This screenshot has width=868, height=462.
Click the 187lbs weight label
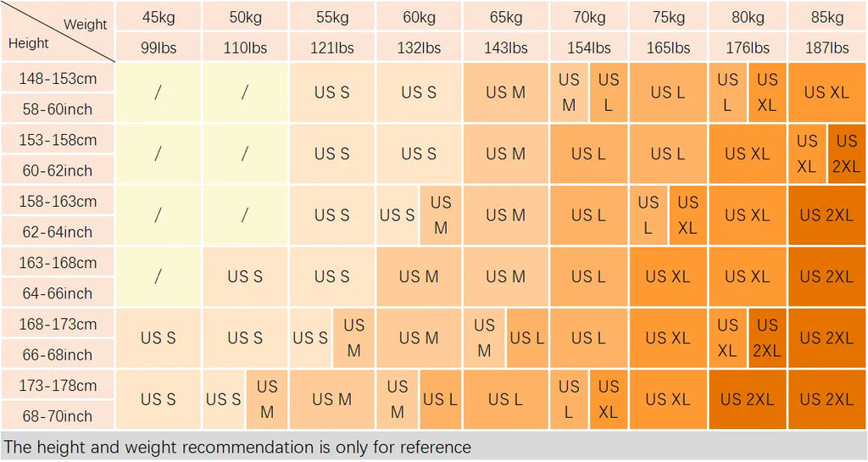point(826,47)
